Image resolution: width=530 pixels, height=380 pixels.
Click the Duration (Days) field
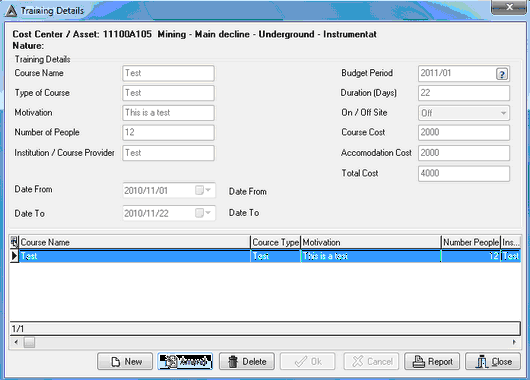[464, 93]
